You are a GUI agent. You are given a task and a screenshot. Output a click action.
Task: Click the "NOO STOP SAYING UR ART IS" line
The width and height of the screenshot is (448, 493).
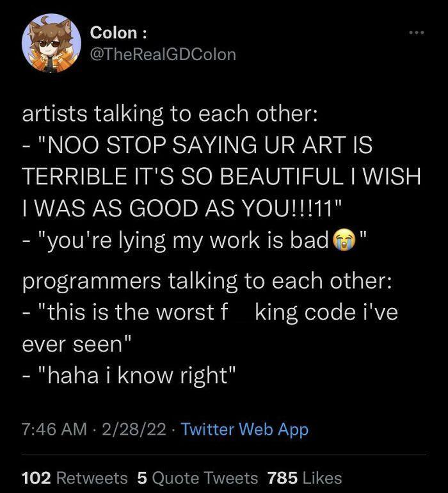197,145
